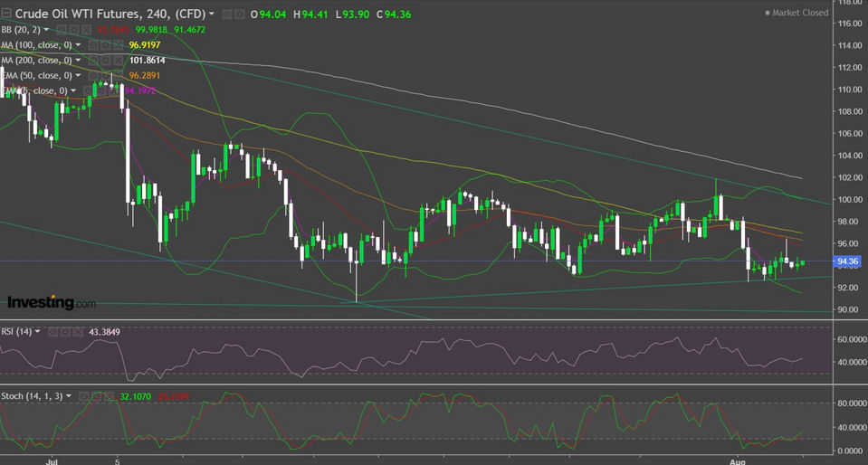Click the MA (100, close, 0) label

pos(36,45)
